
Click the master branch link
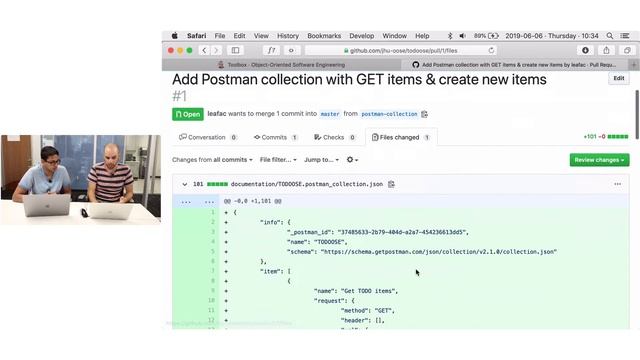[x=330, y=114]
